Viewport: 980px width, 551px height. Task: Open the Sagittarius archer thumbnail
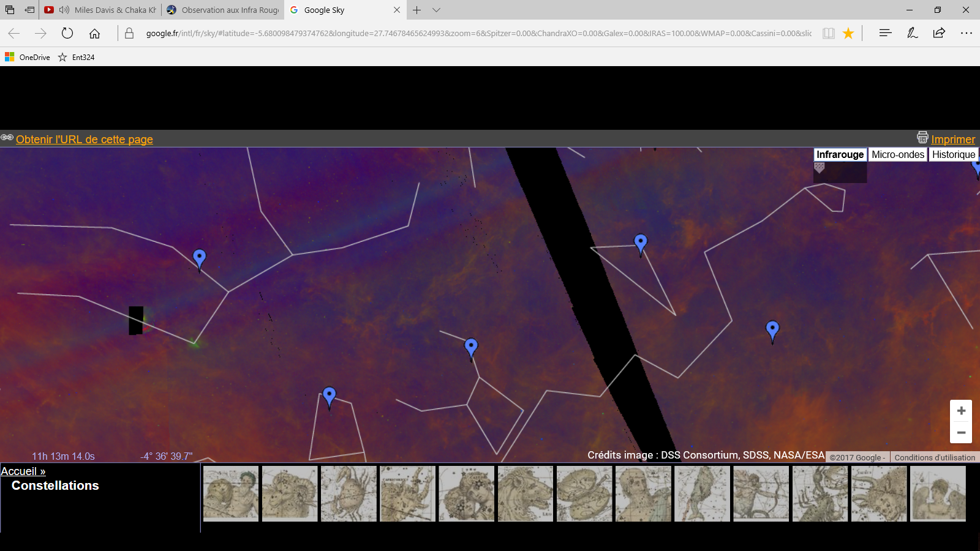pyautogui.click(x=761, y=494)
